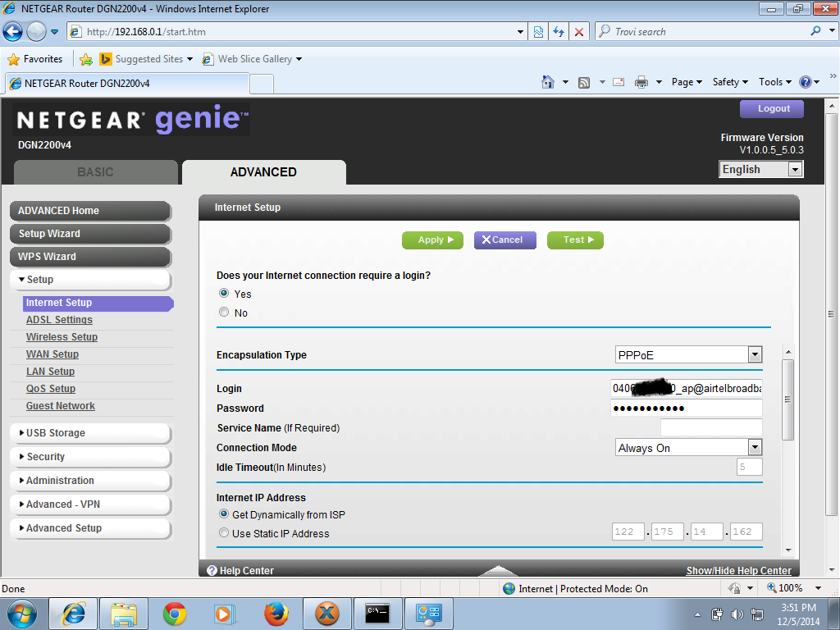Click the Print icon on the command bar
The image size is (840, 630).
click(641, 82)
